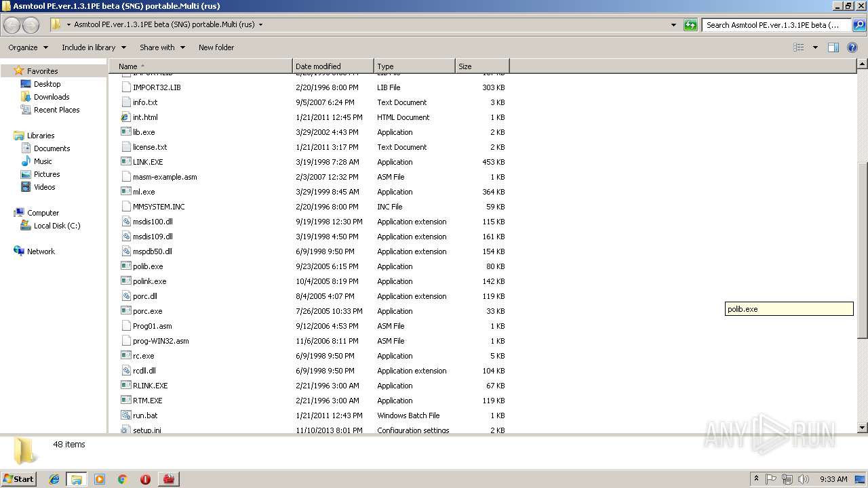The height and width of the screenshot is (488, 868).
Task: Launch Windows Media Player from taskbar
Action: click(x=100, y=479)
